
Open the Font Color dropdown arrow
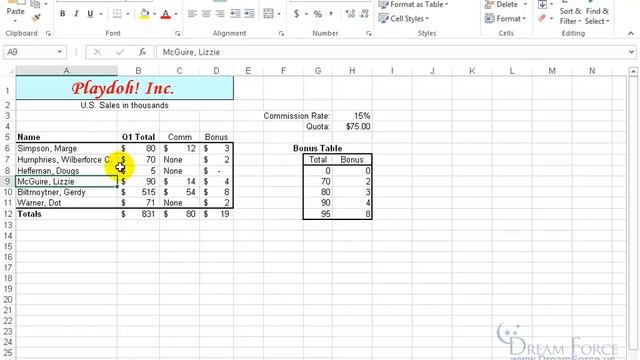pyautogui.click(x=176, y=14)
